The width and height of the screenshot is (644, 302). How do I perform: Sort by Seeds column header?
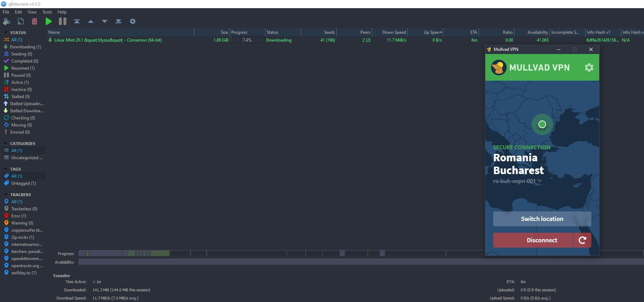318,32
